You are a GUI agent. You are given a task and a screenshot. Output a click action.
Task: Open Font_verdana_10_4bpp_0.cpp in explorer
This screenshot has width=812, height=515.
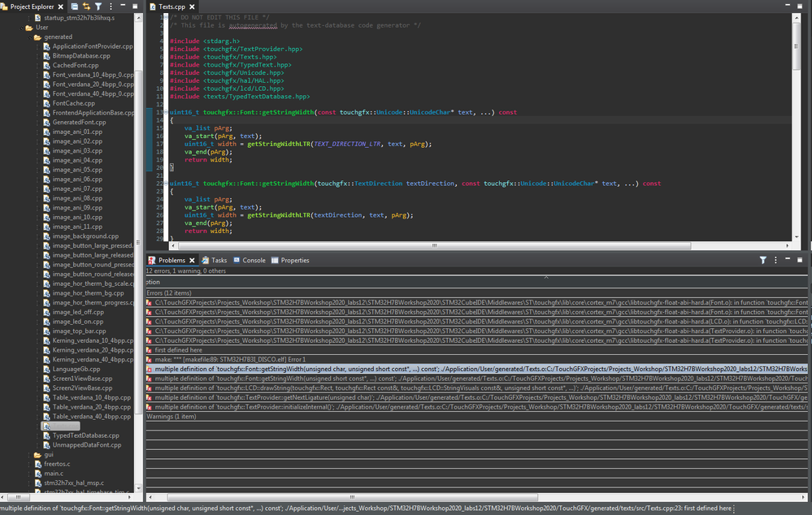click(93, 75)
